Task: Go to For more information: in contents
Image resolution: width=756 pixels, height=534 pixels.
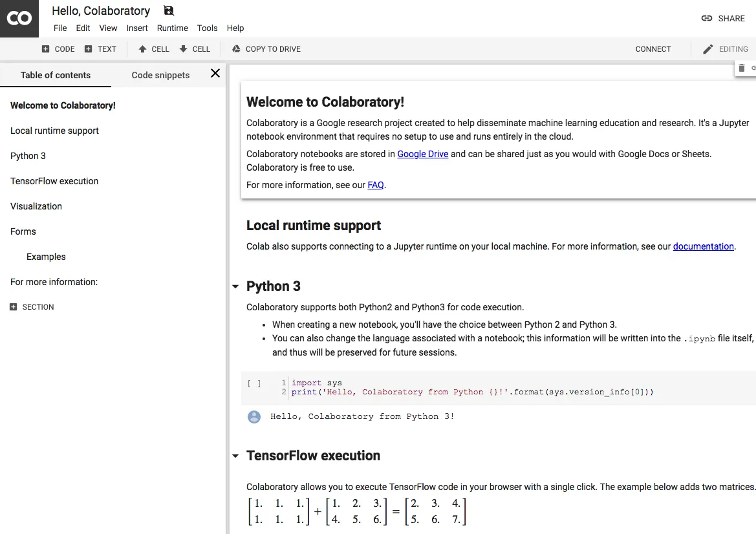Action: [x=54, y=282]
